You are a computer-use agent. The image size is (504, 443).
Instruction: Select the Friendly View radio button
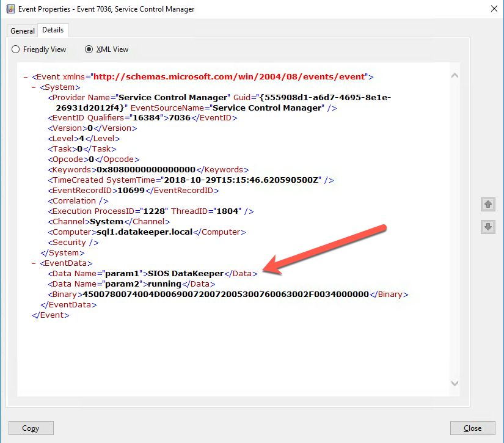[x=16, y=49]
